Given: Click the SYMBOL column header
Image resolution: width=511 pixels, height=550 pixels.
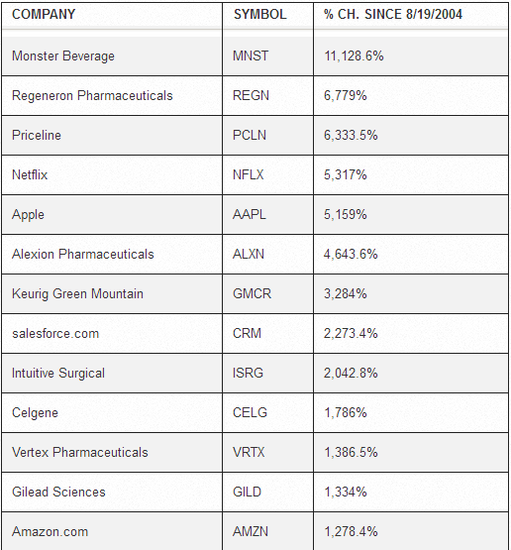Looking at the screenshot, I should 260,14.
